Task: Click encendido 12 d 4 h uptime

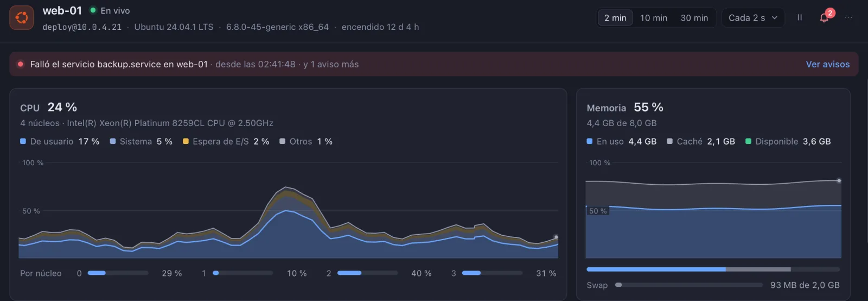Action: (x=380, y=27)
